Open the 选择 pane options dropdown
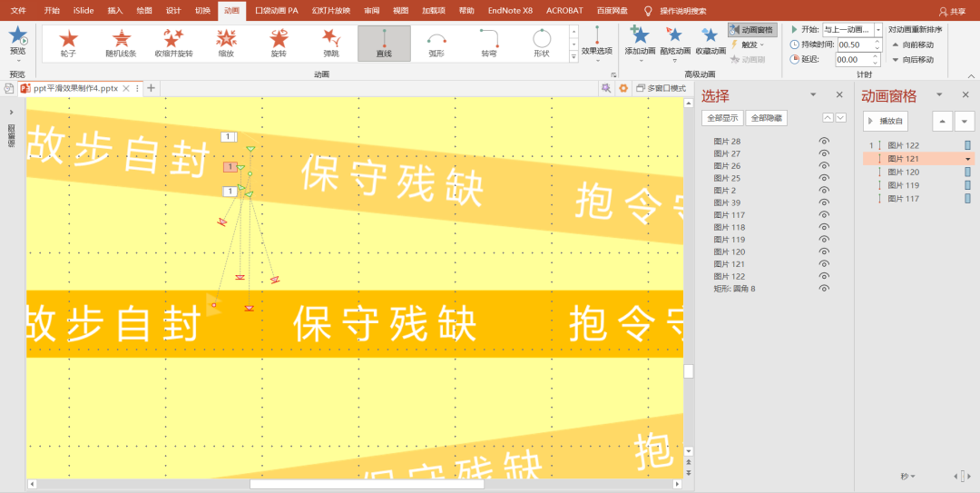 (813, 95)
